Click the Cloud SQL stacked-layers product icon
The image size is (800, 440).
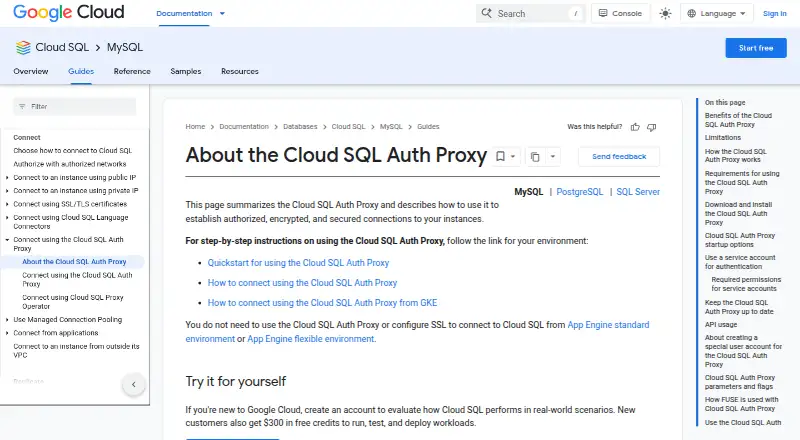[23, 47]
